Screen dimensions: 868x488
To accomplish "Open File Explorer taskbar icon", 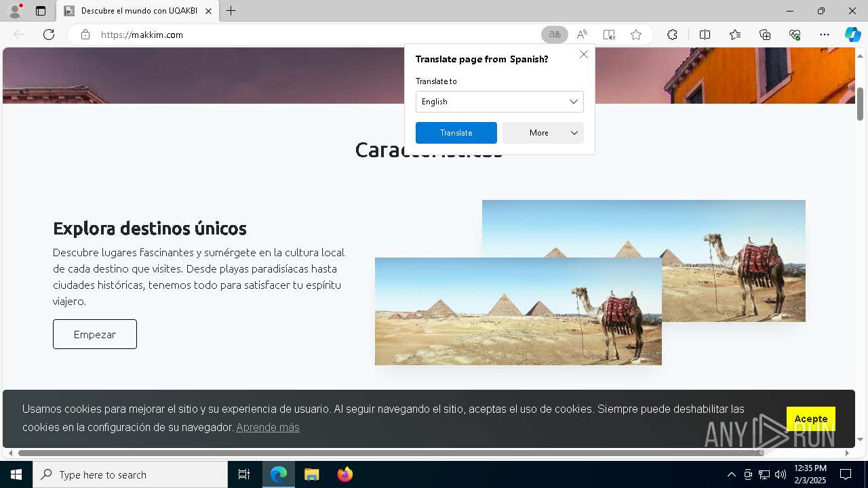I will point(311,474).
